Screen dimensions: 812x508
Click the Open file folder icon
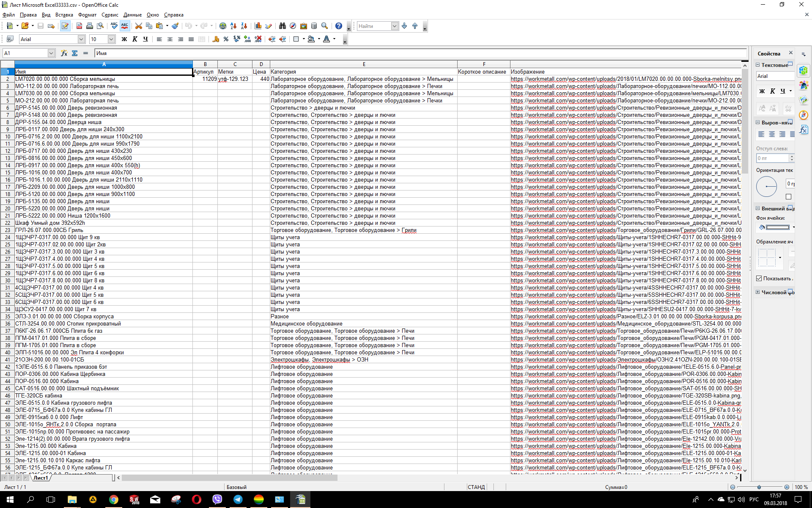(25, 26)
